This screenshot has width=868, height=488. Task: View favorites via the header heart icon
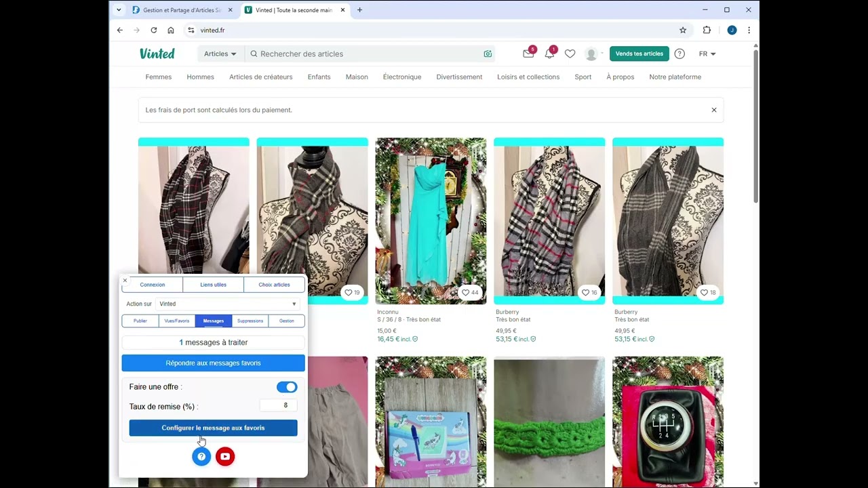pos(570,54)
